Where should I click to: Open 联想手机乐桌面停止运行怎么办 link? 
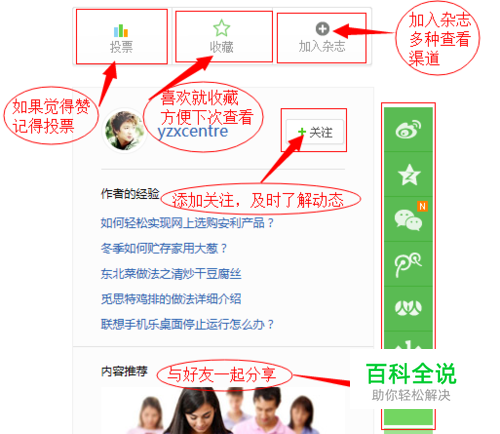pos(187,324)
